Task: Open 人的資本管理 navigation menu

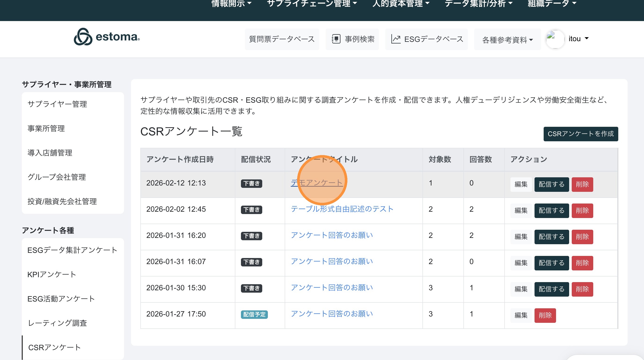Action: (x=401, y=4)
